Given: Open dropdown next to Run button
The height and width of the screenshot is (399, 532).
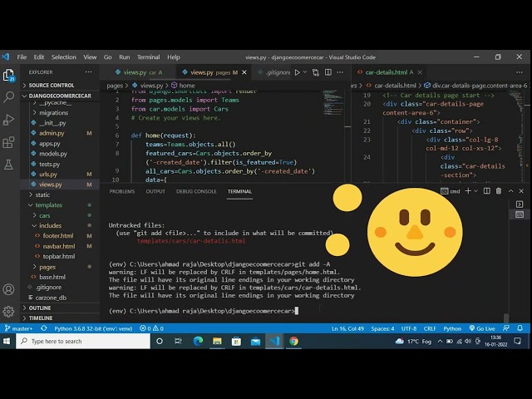Looking at the screenshot, I should [x=305, y=72].
